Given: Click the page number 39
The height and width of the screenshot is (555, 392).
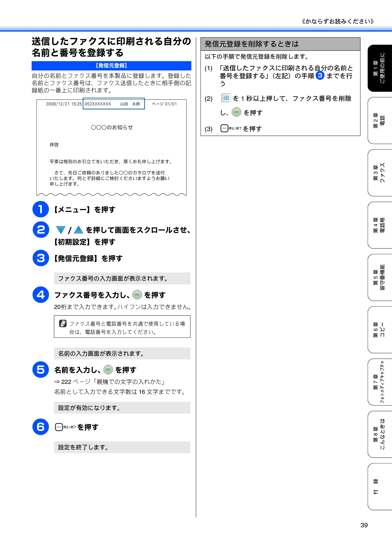Looking at the screenshot, I should [364, 525].
